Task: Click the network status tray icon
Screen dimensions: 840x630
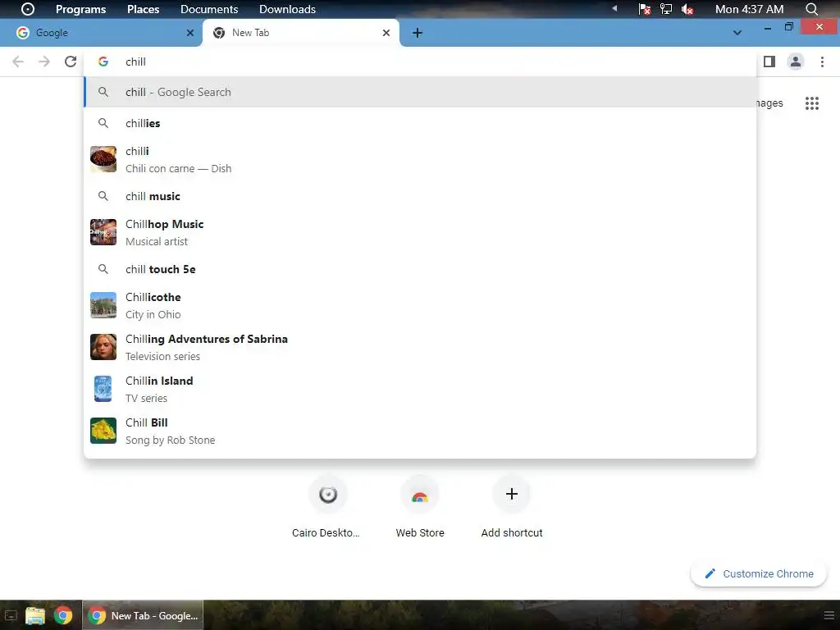Action: click(666, 9)
